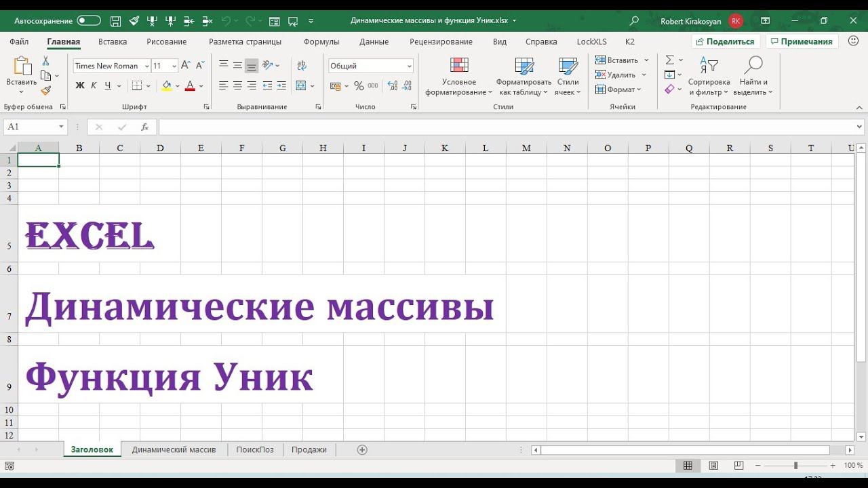
Task: Toggle italic К formatting
Action: 94,85
